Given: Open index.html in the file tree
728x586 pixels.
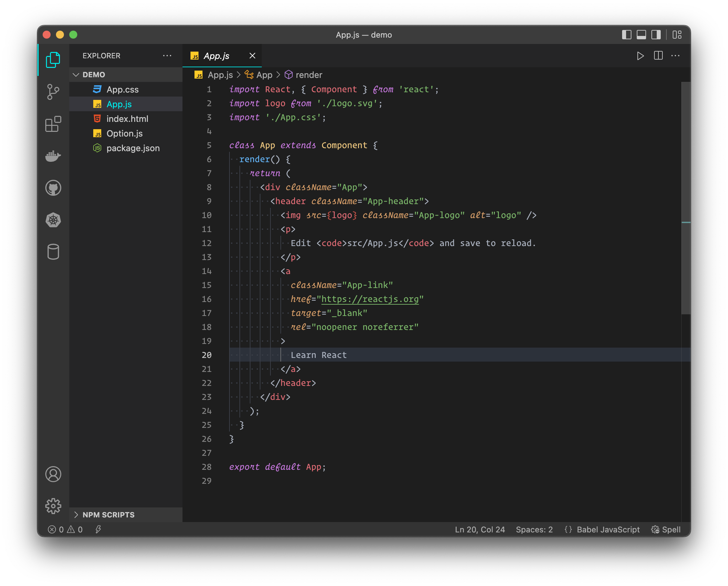Looking at the screenshot, I should coord(127,119).
